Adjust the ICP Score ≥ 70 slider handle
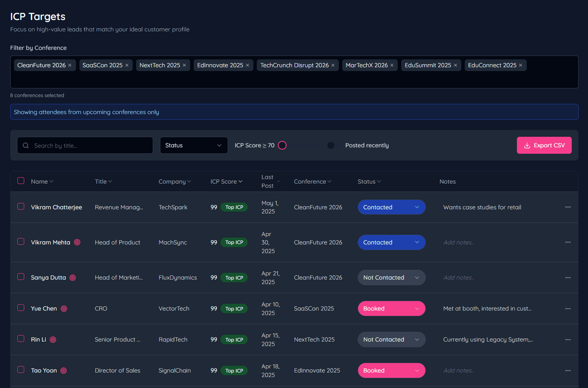This screenshot has width=588, height=388. point(282,145)
